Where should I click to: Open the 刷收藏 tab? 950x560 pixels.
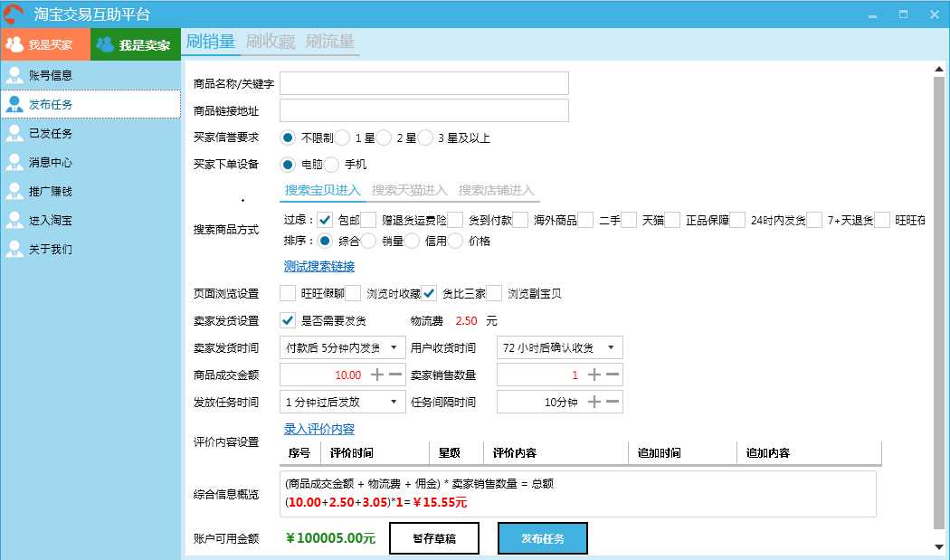tap(271, 42)
